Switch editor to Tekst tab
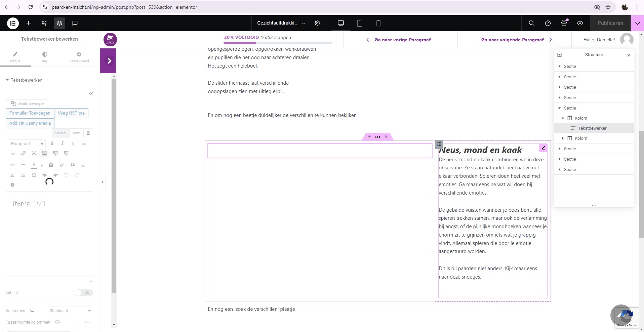 coord(77,133)
